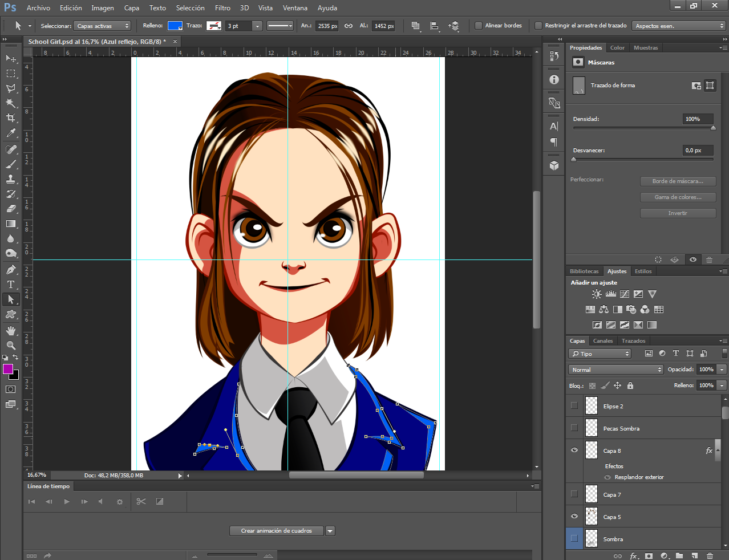Select the Magic Wand tool
729x560 pixels.
coord(11,103)
